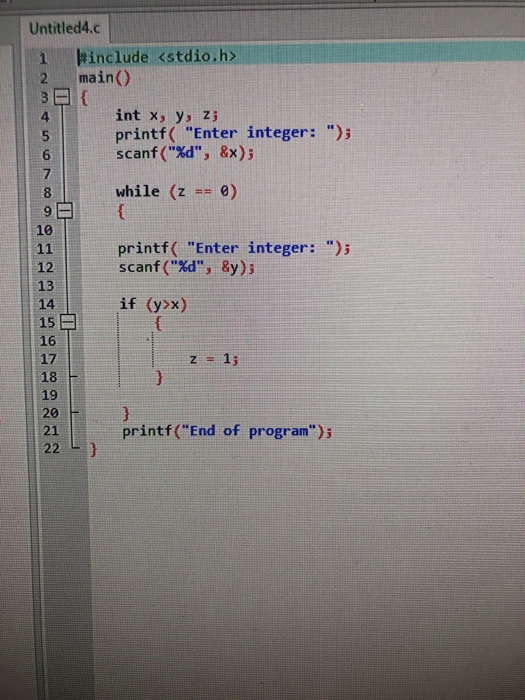This screenshot has width=525, height=700.
Task: Collapse the main function fold on line 3
Action: pyautogui.click(x=62, y=97)
